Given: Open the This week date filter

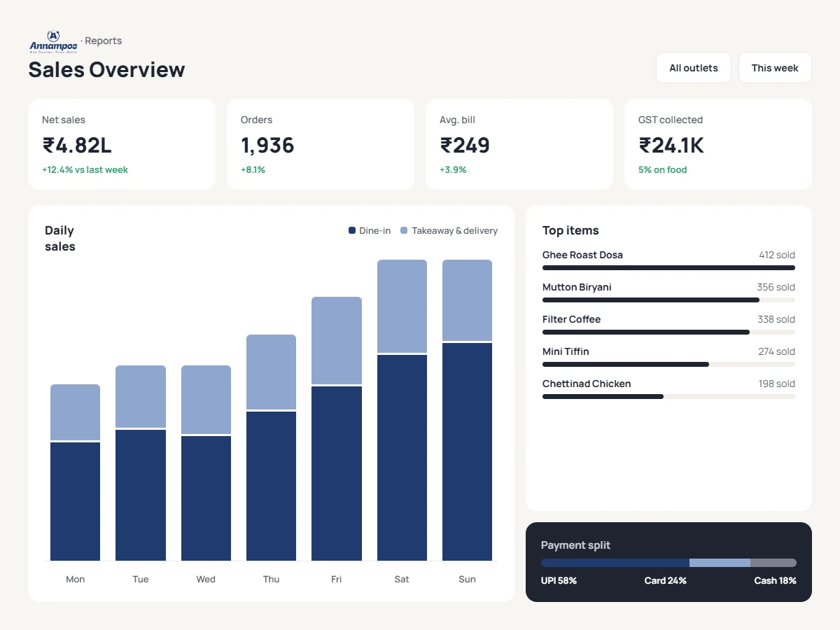Looking at the screenshot, I should (x=775, y=68).
